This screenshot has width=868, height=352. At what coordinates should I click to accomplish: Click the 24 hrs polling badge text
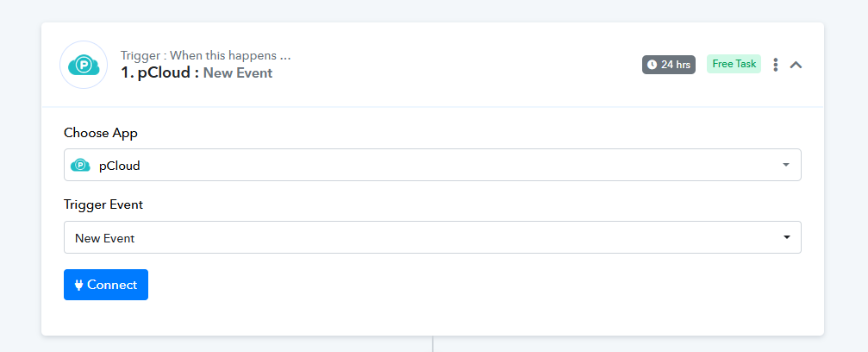(675, 65)
